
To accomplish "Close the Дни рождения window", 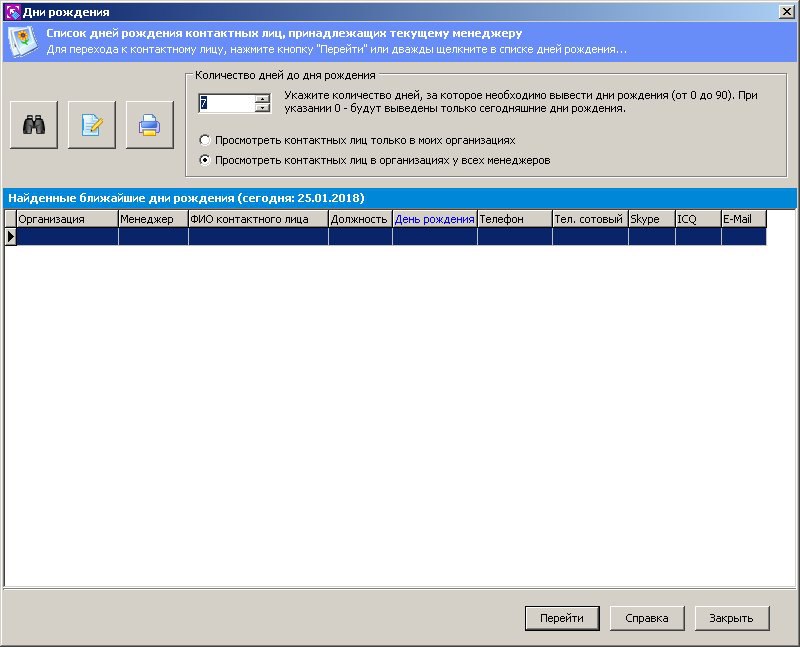I will click(x=787, y=12).
